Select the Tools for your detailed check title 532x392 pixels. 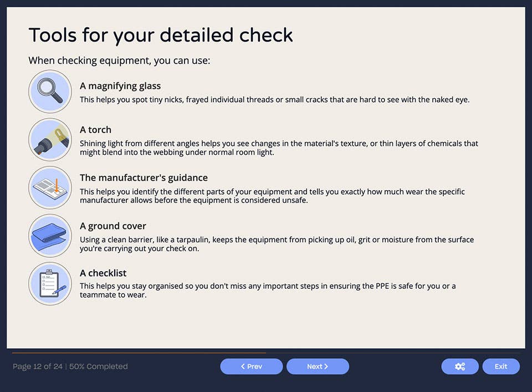click(x=161, y=35)
